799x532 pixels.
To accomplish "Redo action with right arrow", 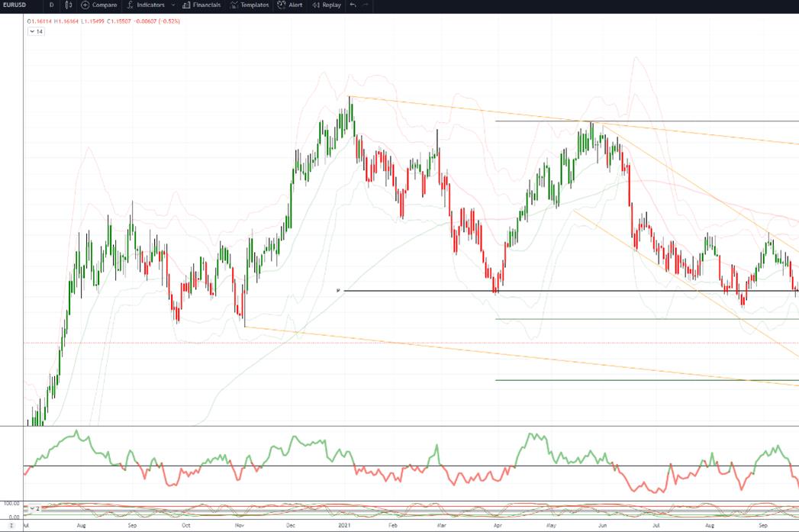I will coord(366,5).
